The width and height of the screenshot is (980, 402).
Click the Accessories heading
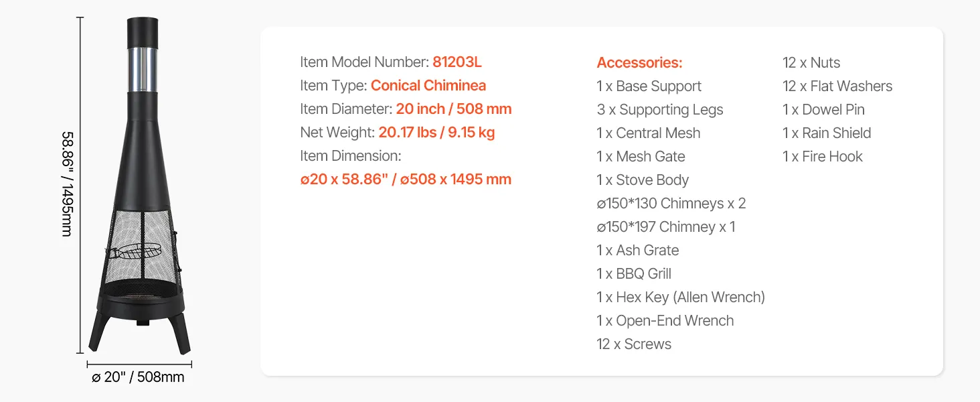639,63
